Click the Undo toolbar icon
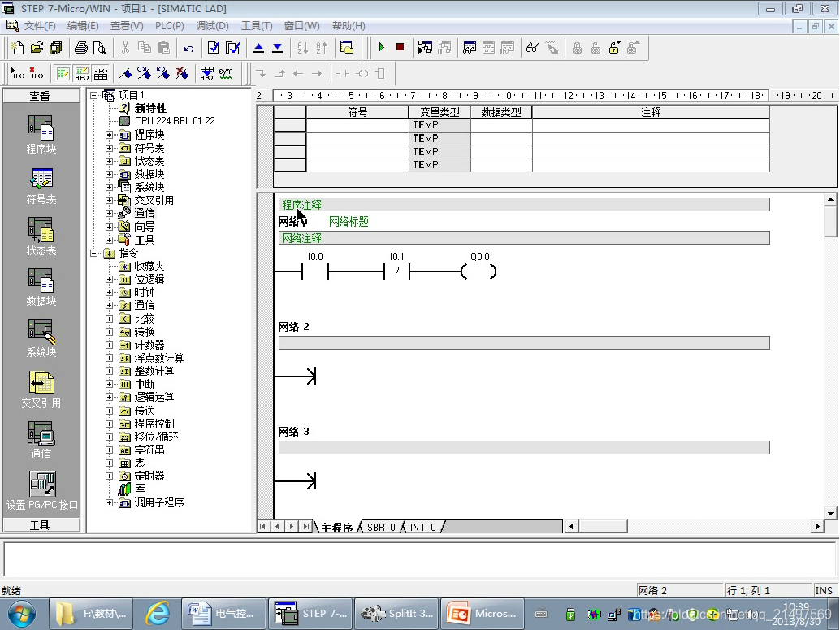840x630 pixels. pyautogui.click(x=188, y=48)
